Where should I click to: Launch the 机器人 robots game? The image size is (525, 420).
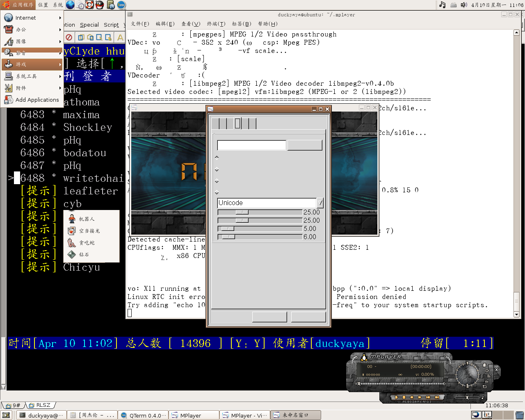[91, 219]
